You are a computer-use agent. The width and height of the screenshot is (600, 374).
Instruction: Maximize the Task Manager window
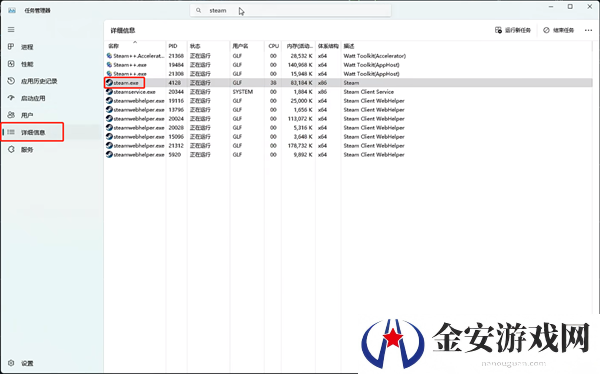pyautogui.click(x=570, y=7)
